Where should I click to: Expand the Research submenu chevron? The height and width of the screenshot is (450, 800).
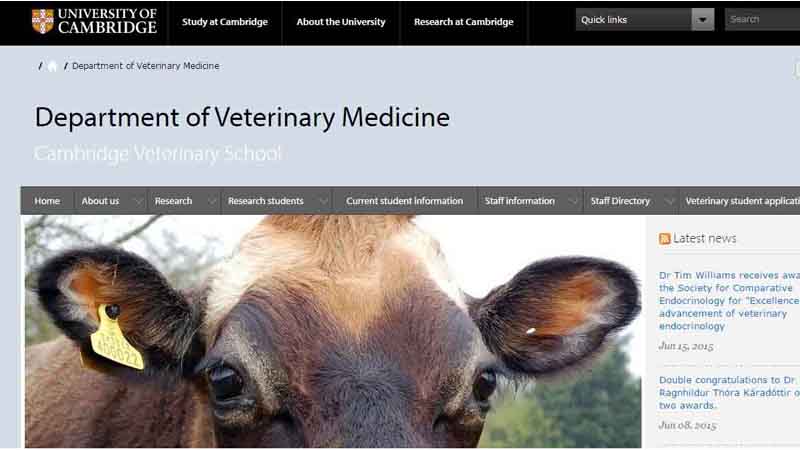click(x=212, y=201)
